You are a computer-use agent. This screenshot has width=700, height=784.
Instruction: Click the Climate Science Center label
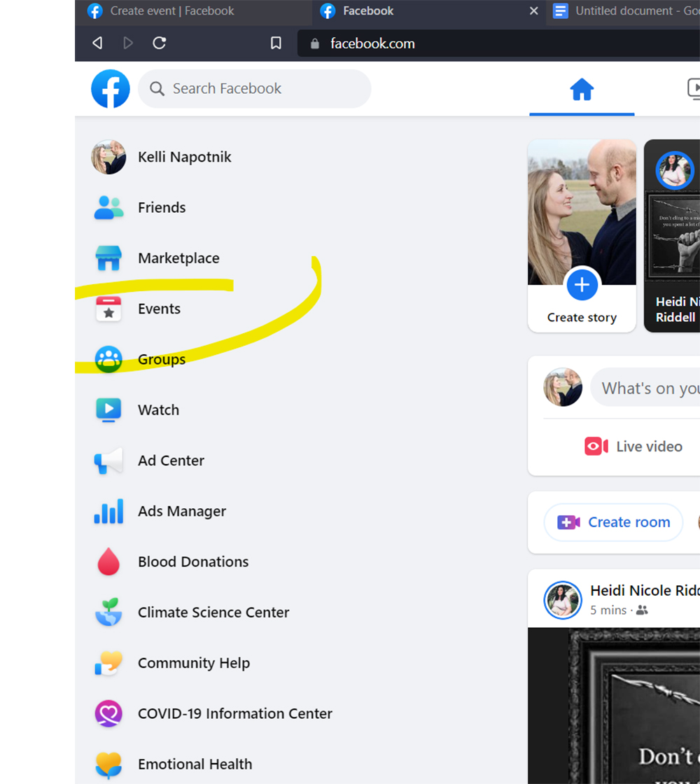pos(213,612)
